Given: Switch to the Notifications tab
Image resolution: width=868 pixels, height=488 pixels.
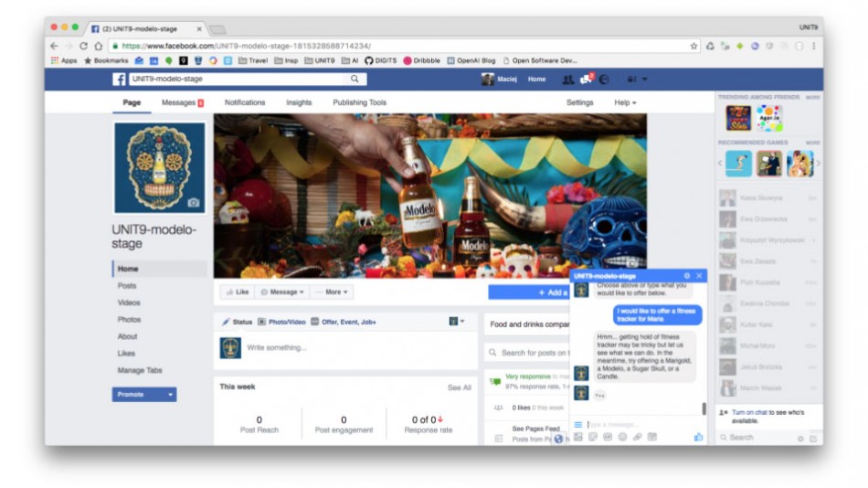Looking at the screenshot, I should pos(245,102).
